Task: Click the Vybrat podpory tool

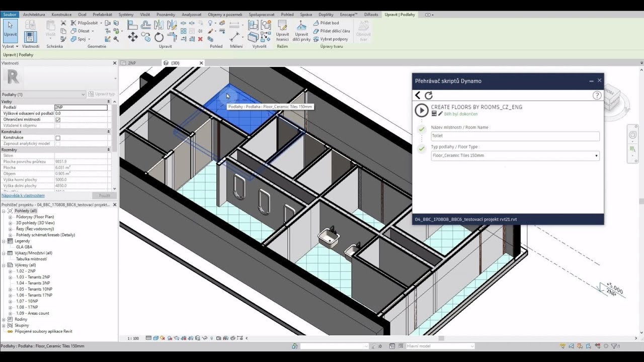Action: point(331,39)
